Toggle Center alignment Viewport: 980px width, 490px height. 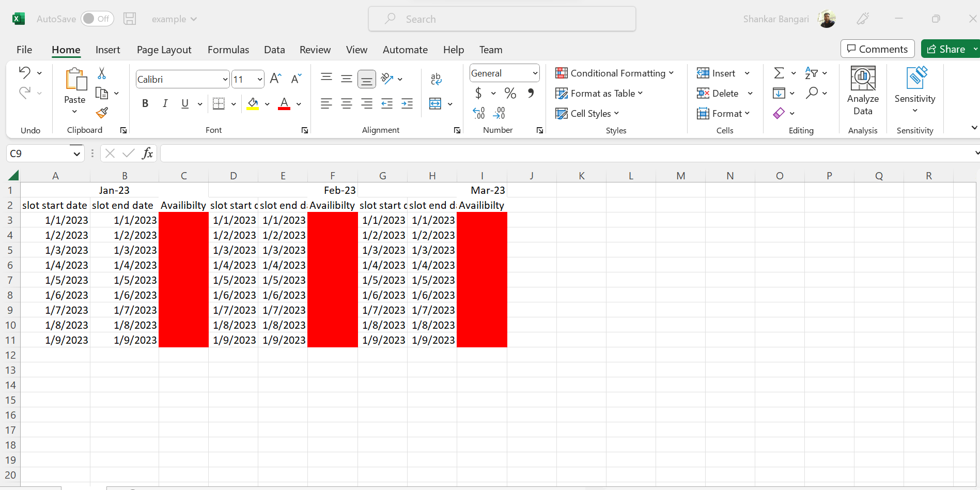pos(347,103)
